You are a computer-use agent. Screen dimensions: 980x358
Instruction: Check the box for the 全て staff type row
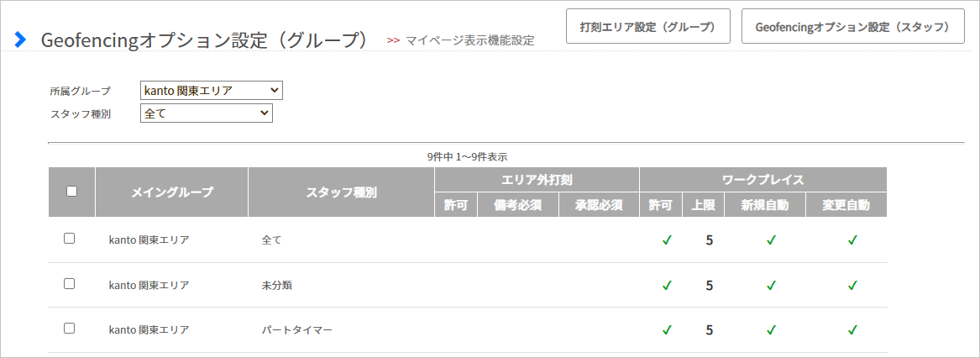point(70,239)
